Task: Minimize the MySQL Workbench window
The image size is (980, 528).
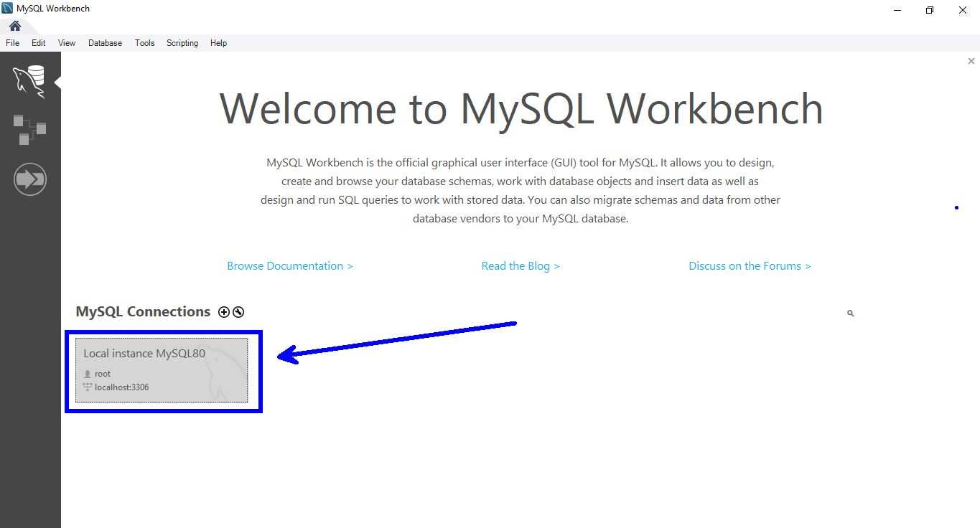Action: (897, 10)
